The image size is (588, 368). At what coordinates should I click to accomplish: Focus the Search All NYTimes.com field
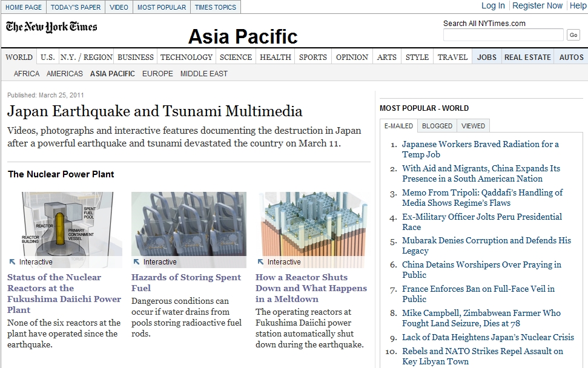pos(503,35)
